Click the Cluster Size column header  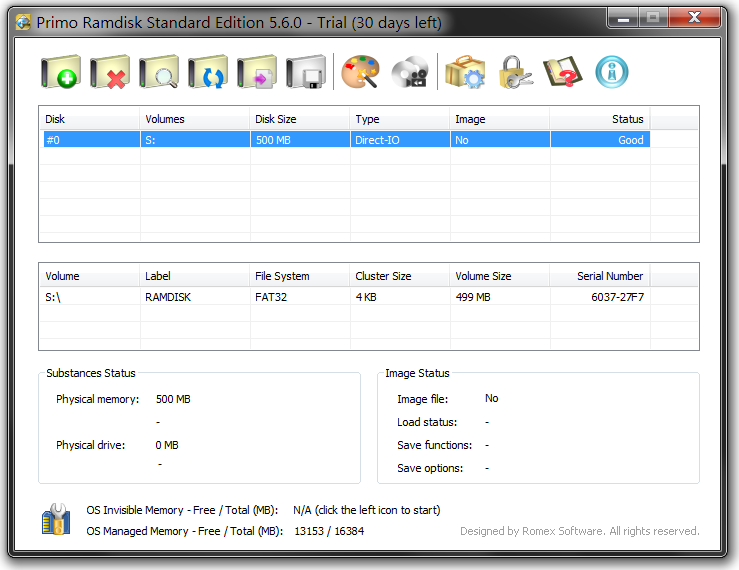point(399,276)
